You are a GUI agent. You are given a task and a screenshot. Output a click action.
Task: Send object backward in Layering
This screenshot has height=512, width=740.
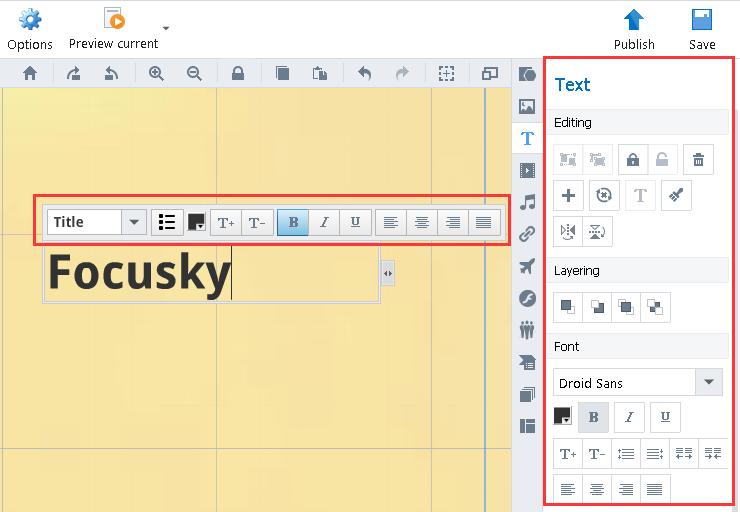point(597,307)
